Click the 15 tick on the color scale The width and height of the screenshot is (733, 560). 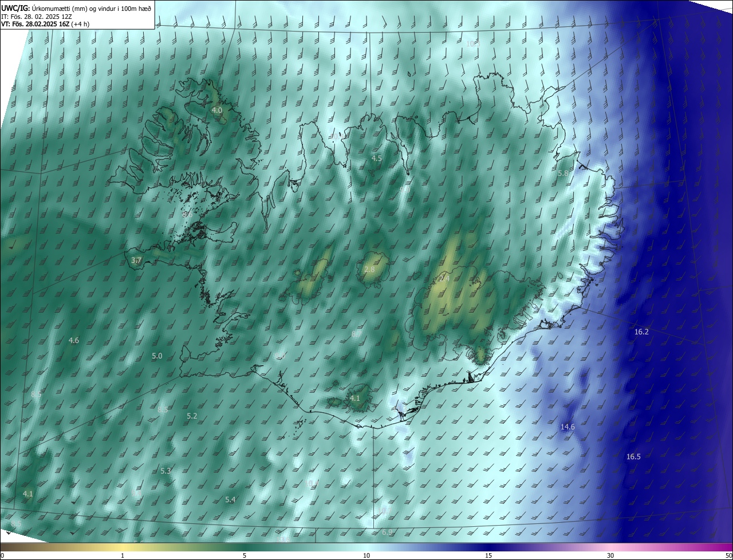tap(488, 555)
